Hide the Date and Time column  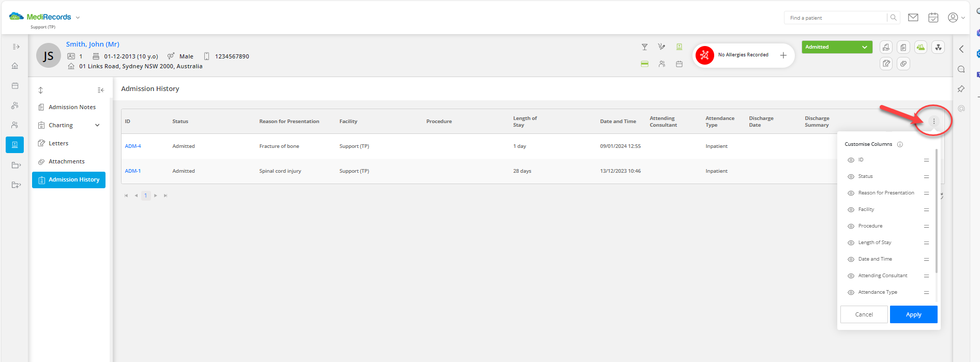coord(851,260)
